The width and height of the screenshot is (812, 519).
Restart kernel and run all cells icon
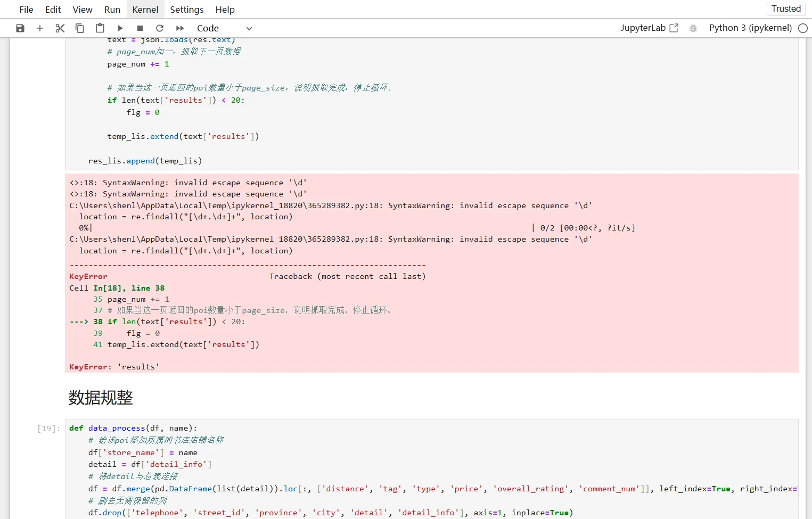[x=180, y=28]
